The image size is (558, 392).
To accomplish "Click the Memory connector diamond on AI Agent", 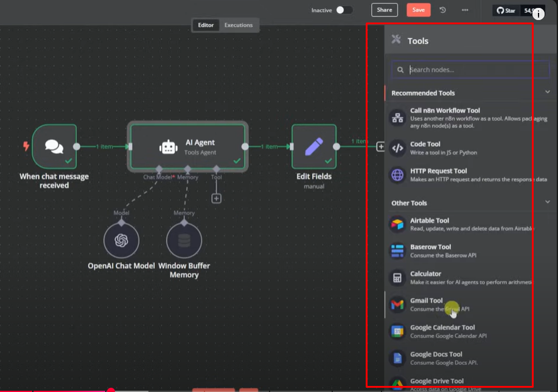I will click(187, 169).
